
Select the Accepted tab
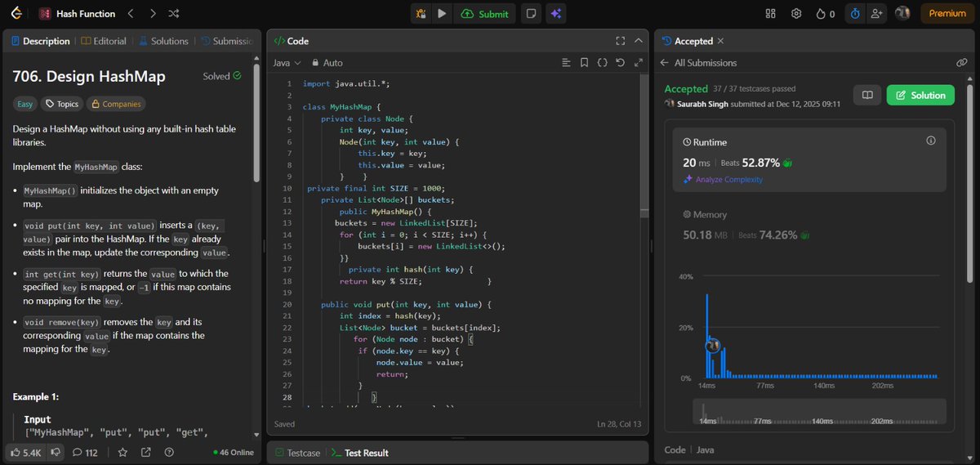click(688, 41)
